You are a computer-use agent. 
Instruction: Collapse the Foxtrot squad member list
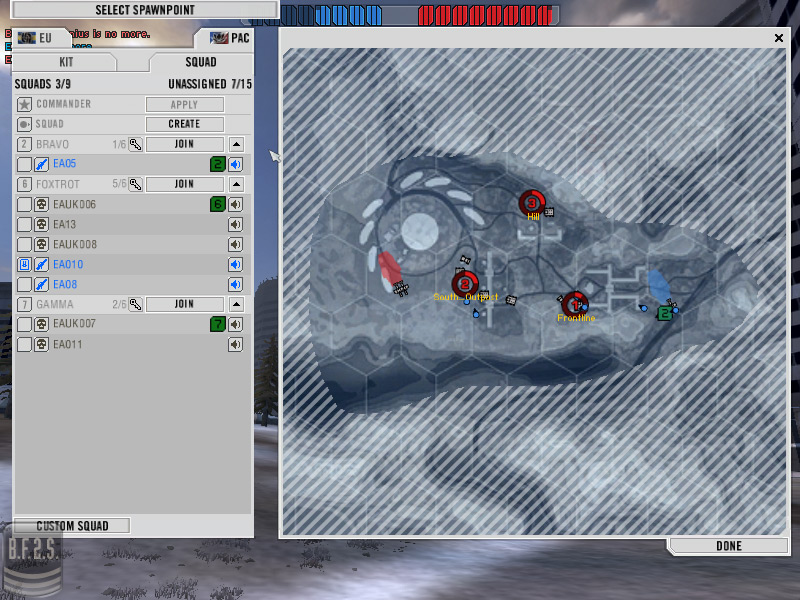236,184
